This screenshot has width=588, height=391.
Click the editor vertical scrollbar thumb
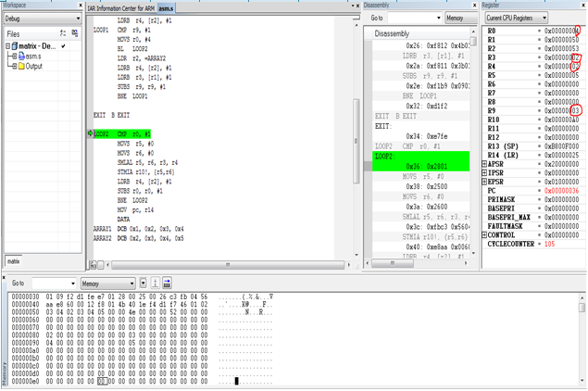coord(357,141)
